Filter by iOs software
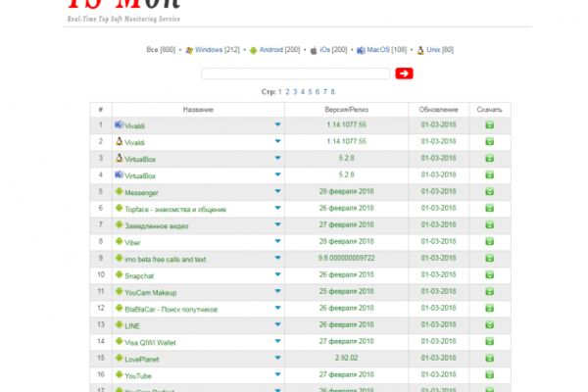 [324, 50]
